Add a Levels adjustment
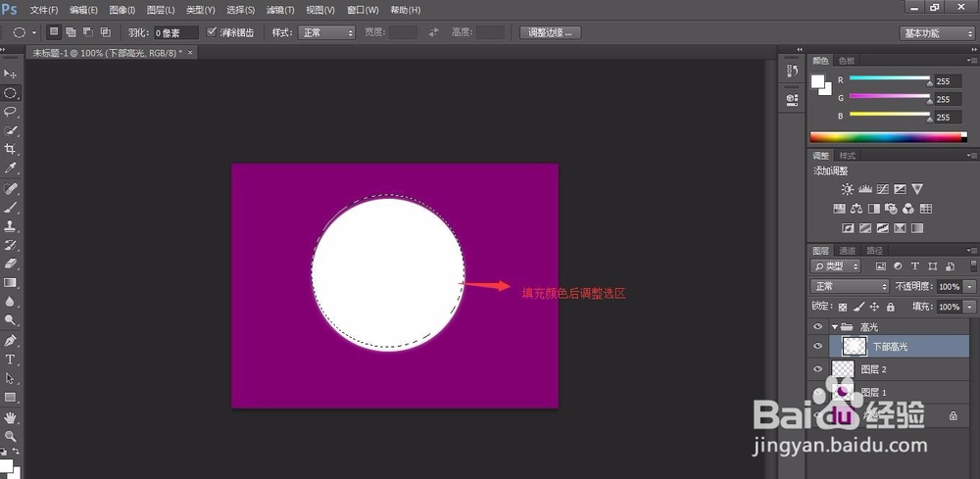Viewport: 980px width, 479px height. pos(865,189)
